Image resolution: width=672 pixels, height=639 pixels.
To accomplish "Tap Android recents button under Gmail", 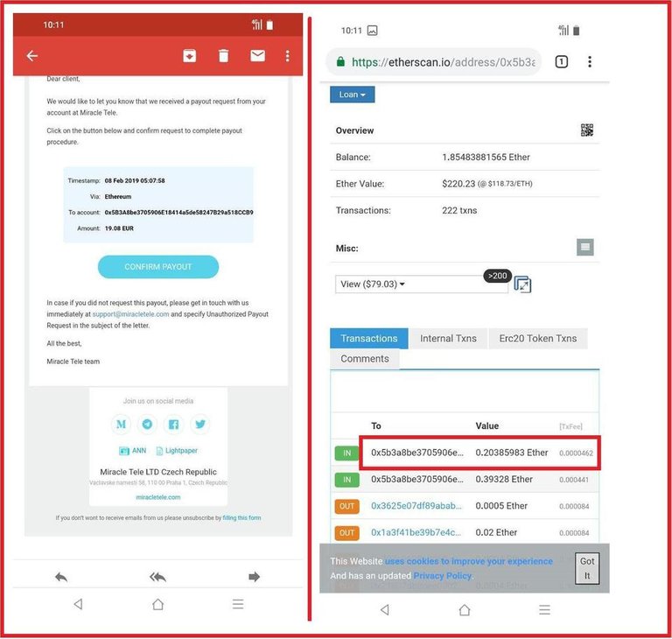I will point(238,604).
